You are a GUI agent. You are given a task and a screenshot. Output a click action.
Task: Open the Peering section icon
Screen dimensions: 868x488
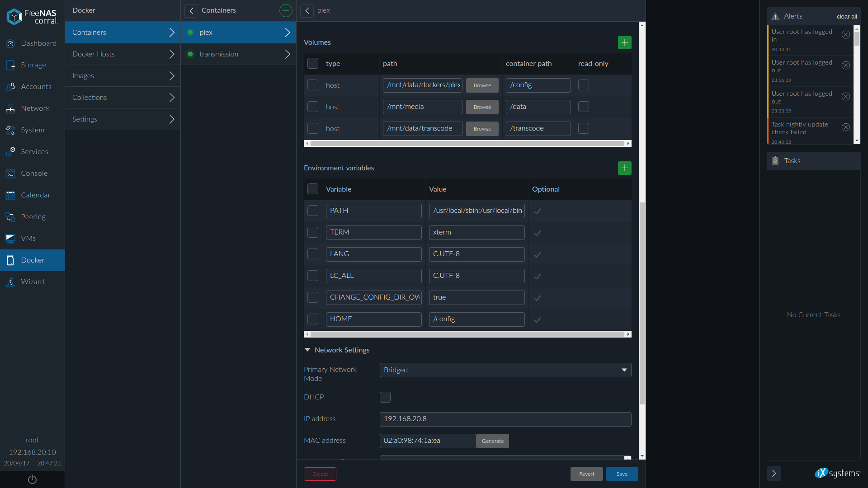10,217
